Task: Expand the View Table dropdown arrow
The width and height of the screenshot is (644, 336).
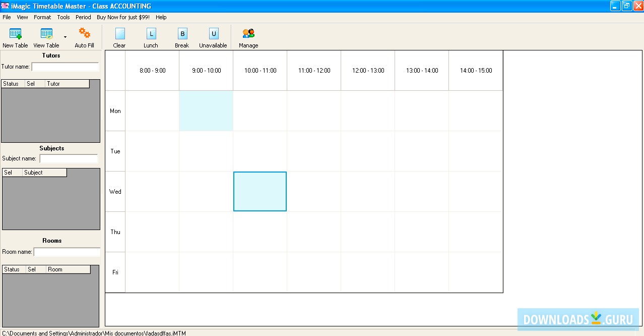Action: (64, 37)
